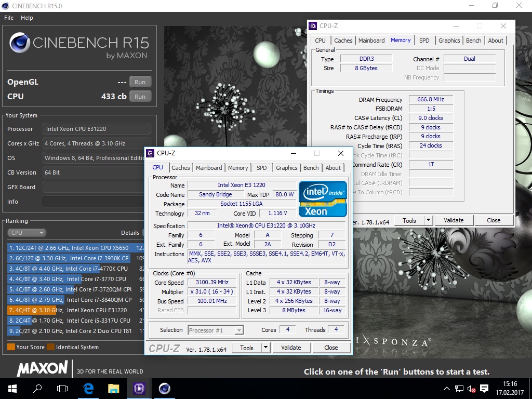Open Tools dropdown arrow in Memory CPU-Z window
Screen dimensions: 532x399
[x=428, y=220]
